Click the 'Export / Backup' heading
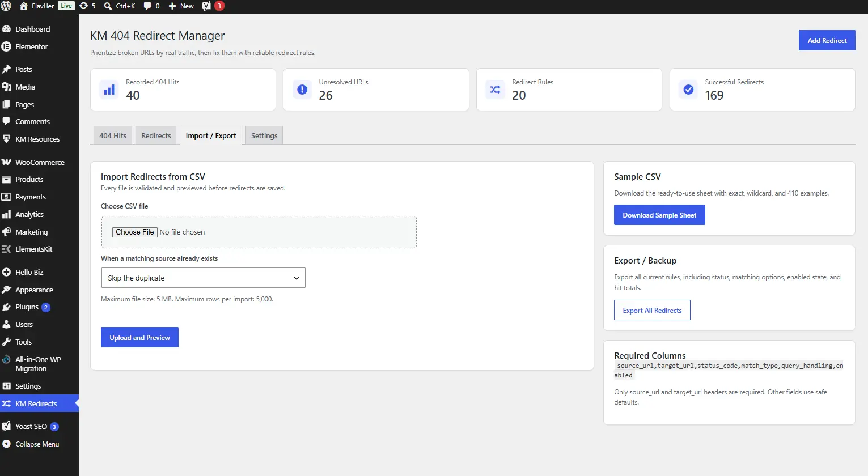The width and height of the screenshot is (868, 476). point(645,260)
